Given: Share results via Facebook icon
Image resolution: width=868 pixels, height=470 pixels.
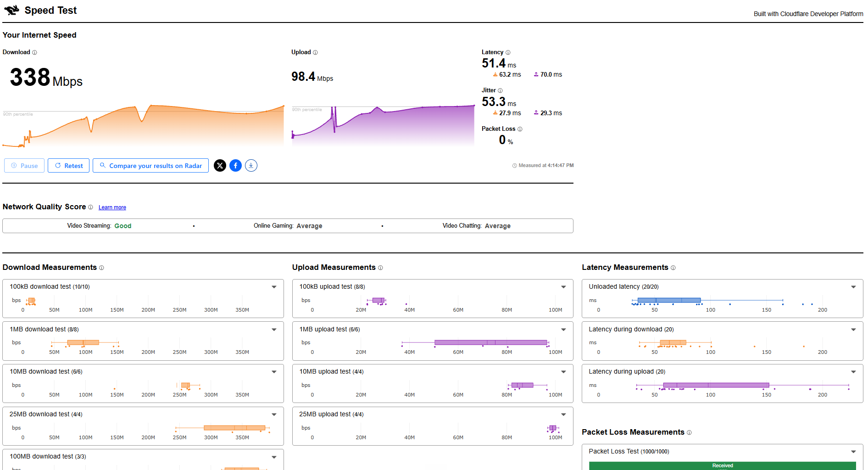Looking at the screenshot, I should 236,166.
